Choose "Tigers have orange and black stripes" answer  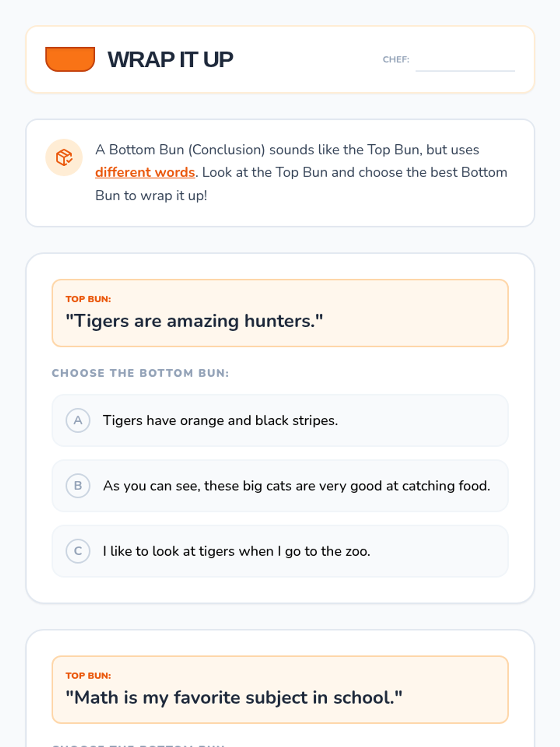coord(220,420)
